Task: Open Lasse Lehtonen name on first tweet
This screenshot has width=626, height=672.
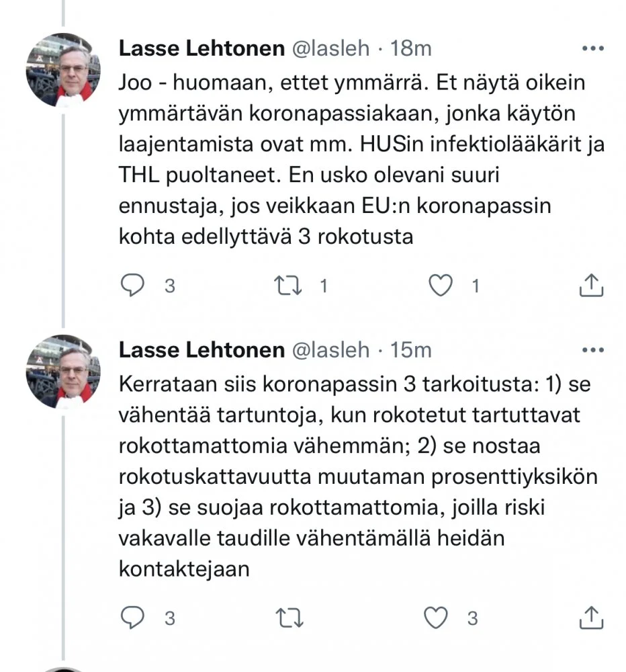Action: click(x=202, y=48)
